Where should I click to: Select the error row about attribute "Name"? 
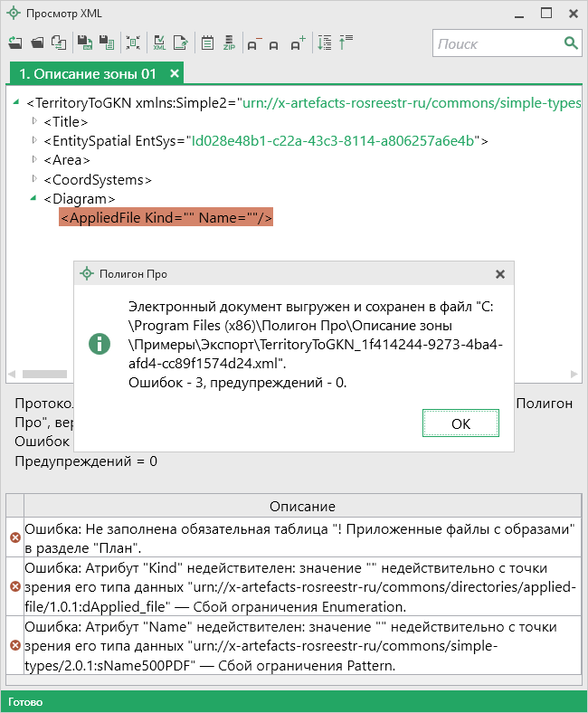(299, 646)
